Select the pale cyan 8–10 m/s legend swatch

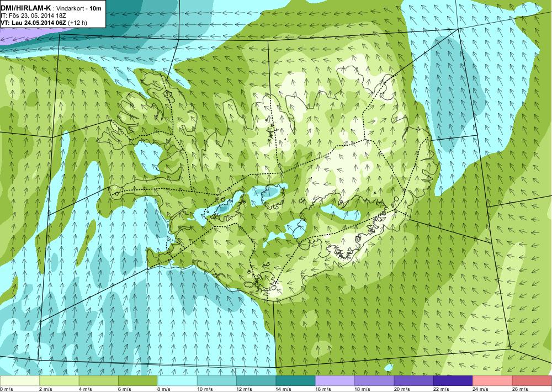(177, 381)
